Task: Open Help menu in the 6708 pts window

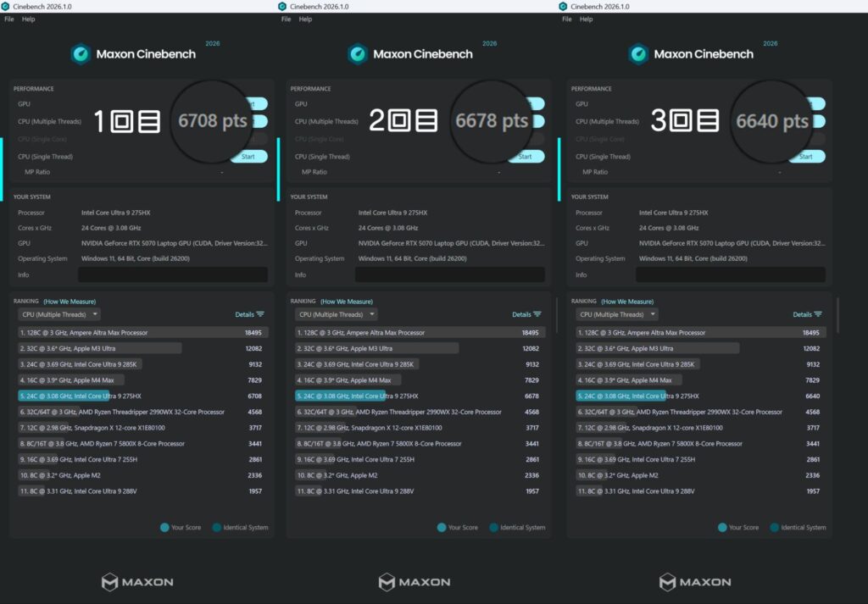Action: pyautogui.click(x=28, y=19)
